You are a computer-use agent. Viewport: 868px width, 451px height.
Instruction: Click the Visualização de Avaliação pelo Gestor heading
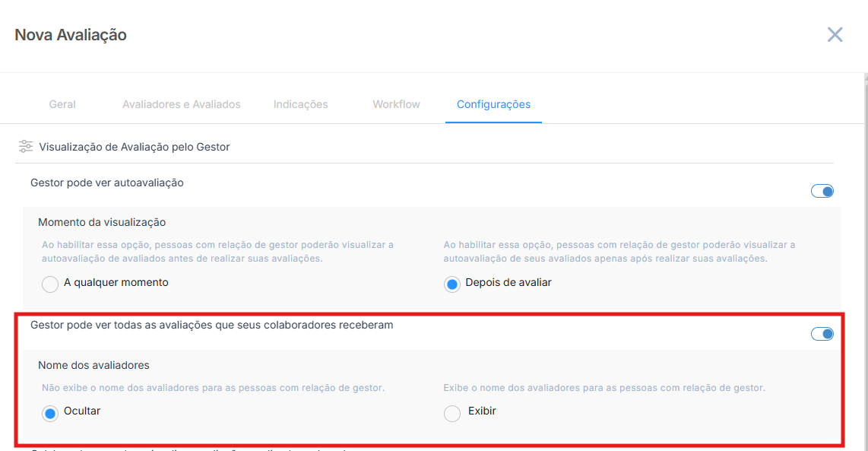[134, 147]
